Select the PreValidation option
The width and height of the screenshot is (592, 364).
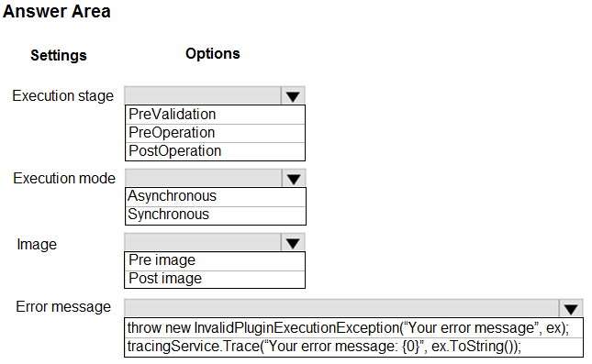coord(215,115)
